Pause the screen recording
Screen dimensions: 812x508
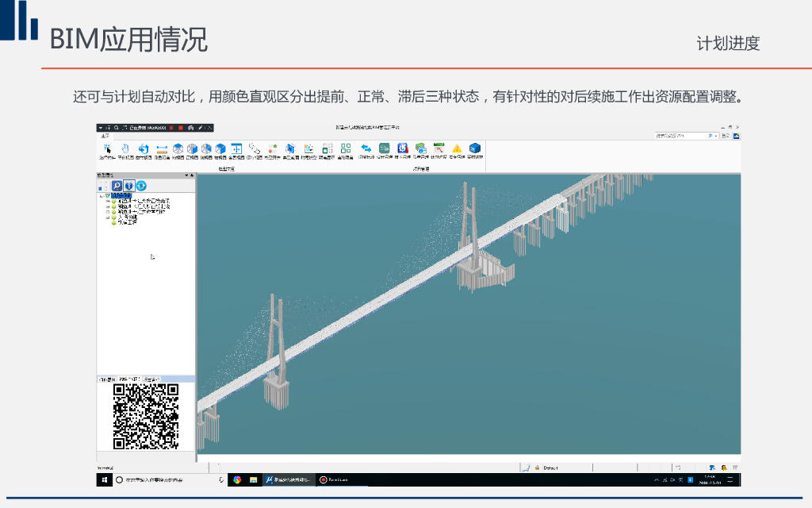click(x=171, y=128)
